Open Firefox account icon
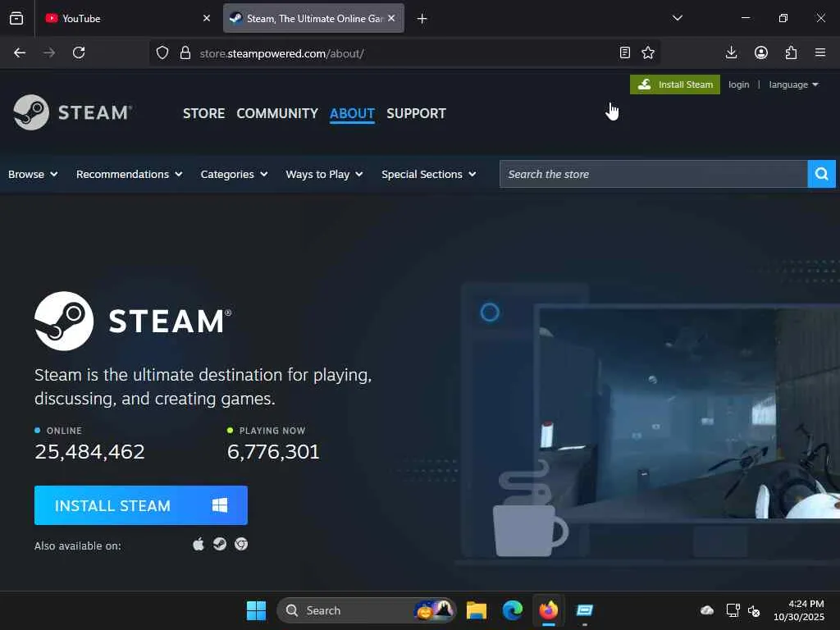The width and height of the screenshot is (840, 630). coord(761,52)
